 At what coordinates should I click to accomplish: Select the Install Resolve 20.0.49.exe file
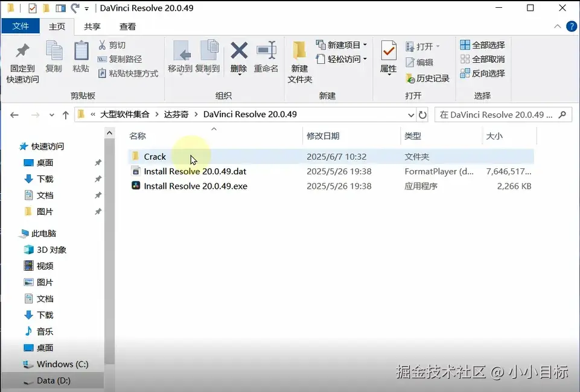331,186
